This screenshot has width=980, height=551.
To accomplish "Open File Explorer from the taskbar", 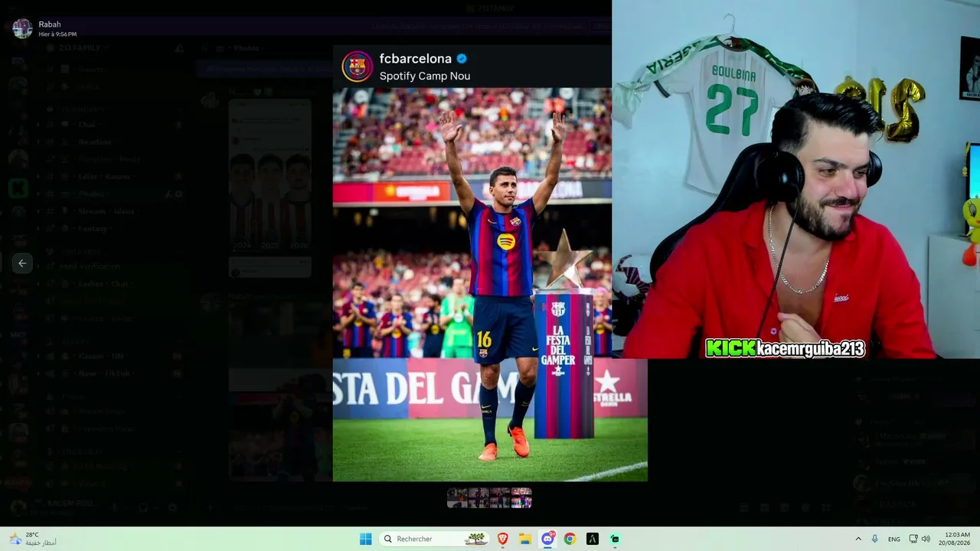I will coord(525,539).
